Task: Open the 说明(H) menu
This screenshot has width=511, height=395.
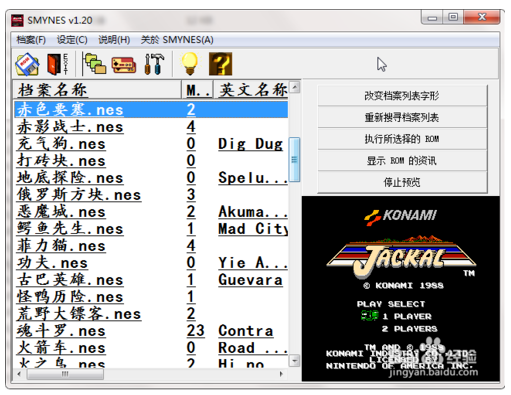Action: pyautogui.click(x=114, y=40)
